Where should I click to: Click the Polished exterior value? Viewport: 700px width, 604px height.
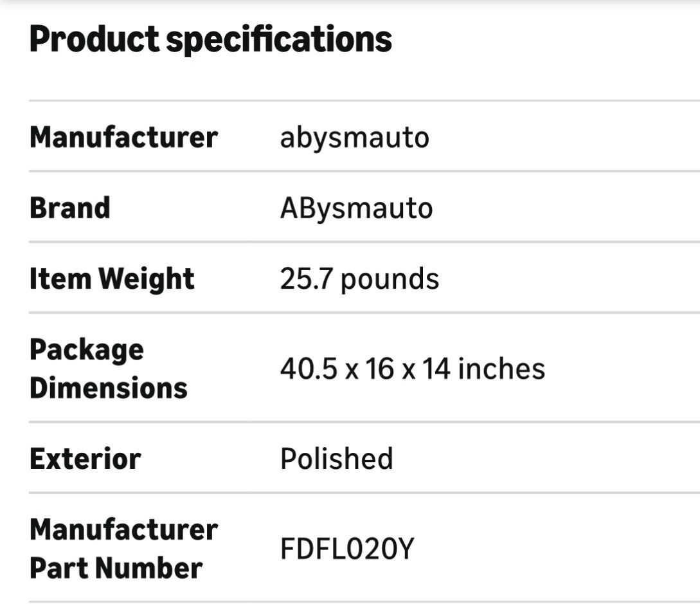pos(337,459)
